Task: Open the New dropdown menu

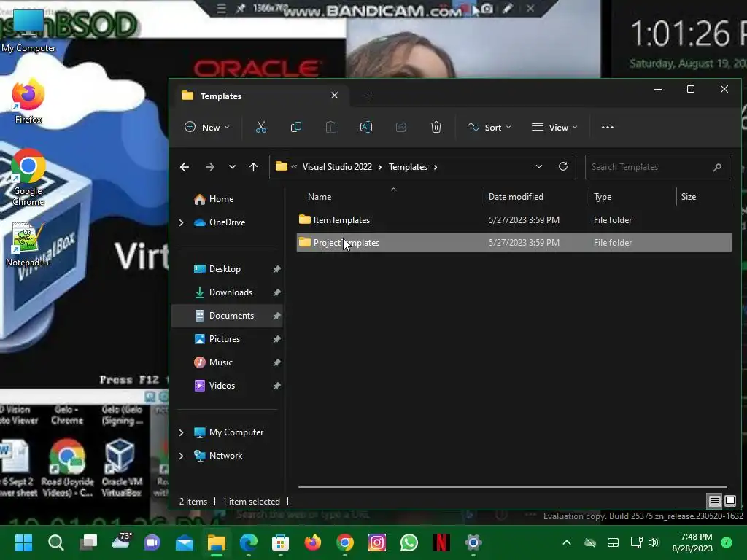Action: click(x=206, y=127)
